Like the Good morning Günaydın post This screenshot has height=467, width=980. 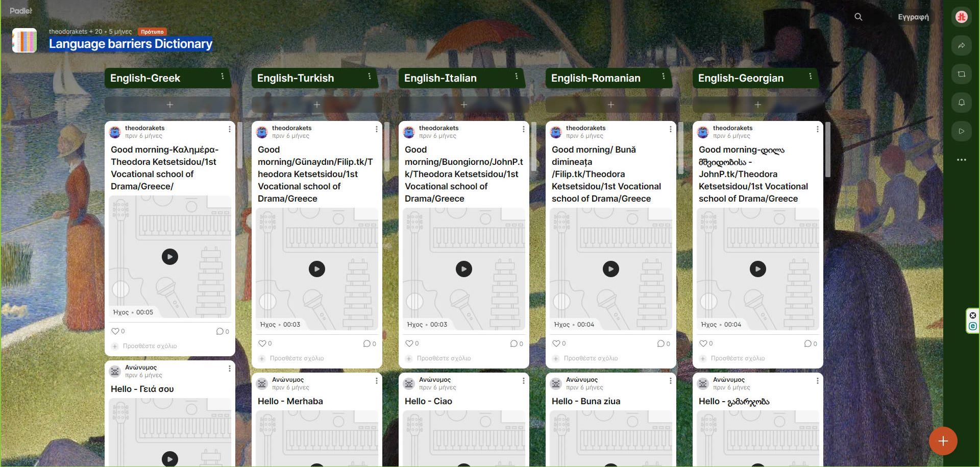click(262, 343)
